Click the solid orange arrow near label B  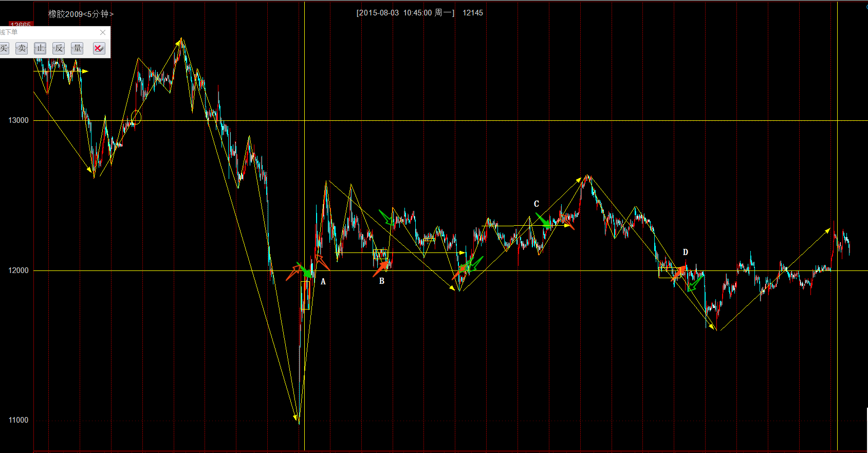pos(381,268)
